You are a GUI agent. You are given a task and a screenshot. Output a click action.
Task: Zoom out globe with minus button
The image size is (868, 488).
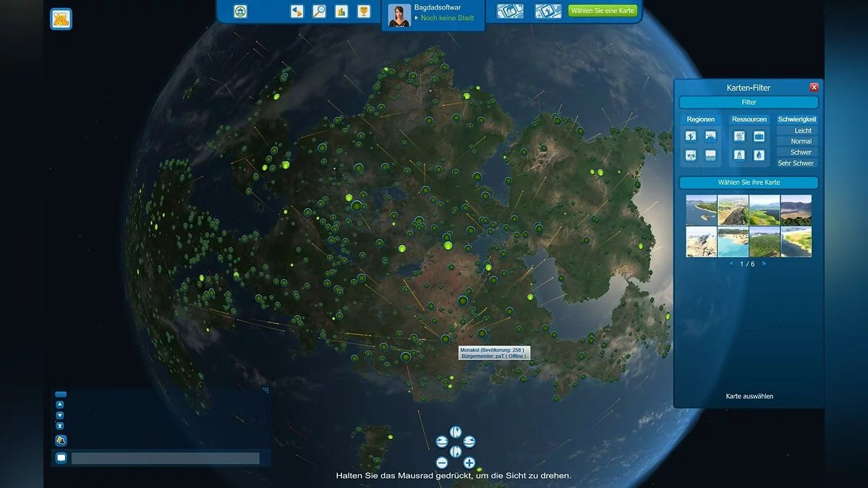coord(442,463)
